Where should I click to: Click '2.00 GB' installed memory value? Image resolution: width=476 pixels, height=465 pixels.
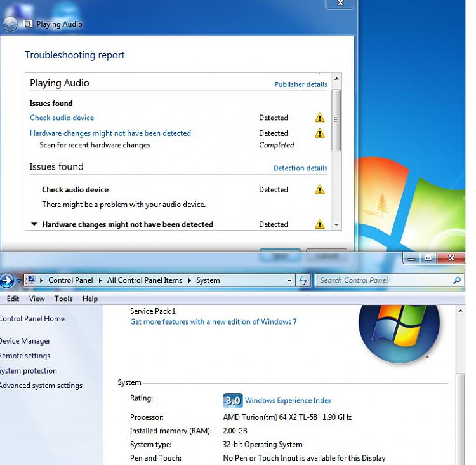(x=235, y=431)
